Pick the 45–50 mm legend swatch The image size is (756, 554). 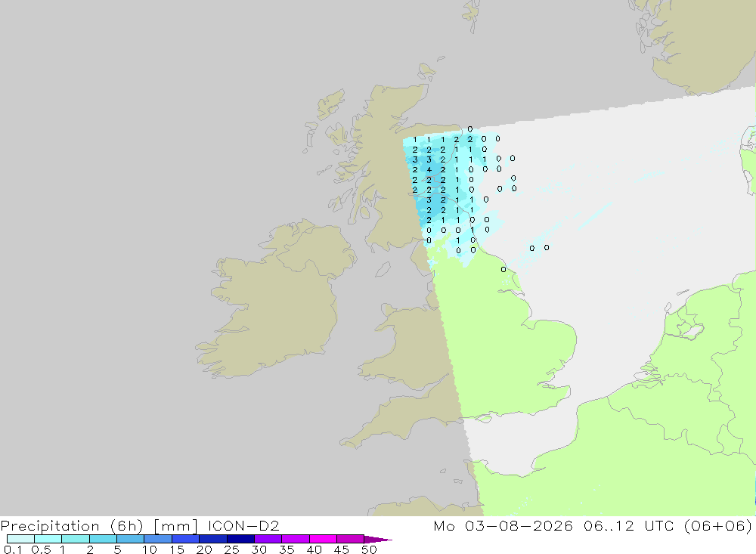(351, 539)
